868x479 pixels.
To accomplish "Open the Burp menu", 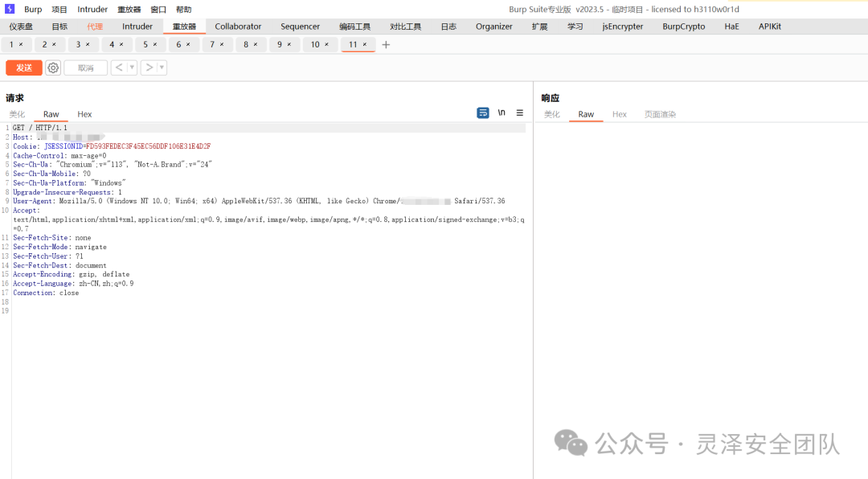I will 33,10.
